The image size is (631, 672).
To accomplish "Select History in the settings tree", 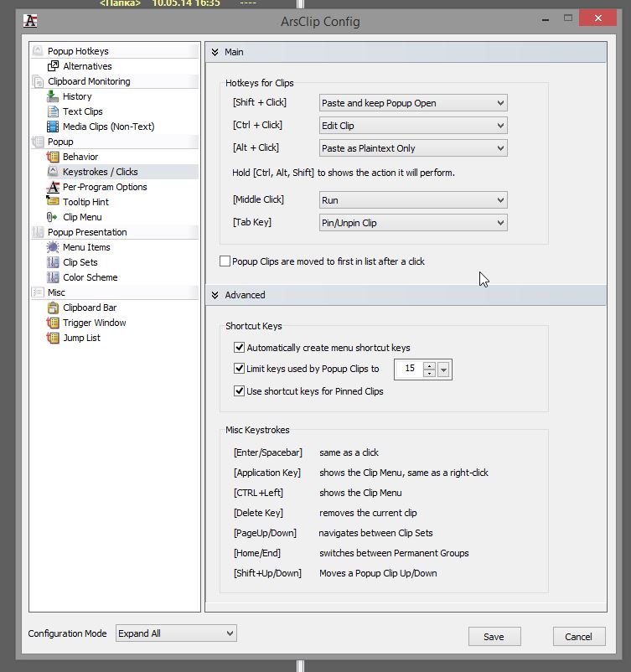I will [x=77, y=96].
